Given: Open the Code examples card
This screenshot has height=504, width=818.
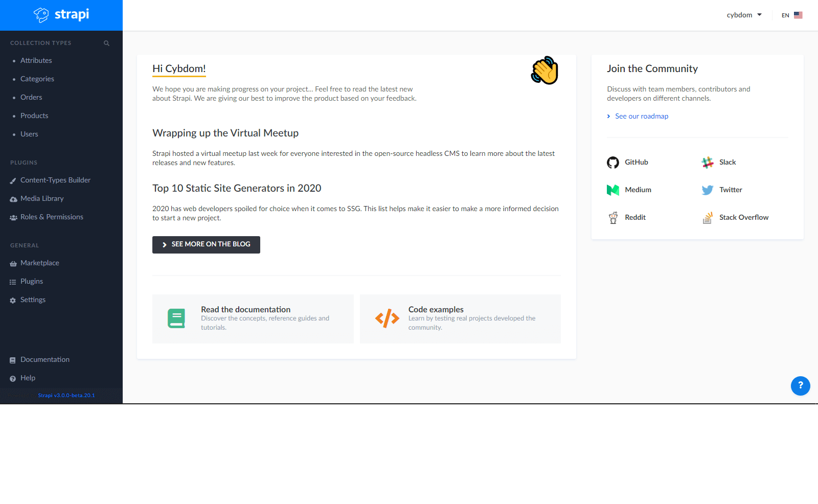Looking at the screenshot, I should coord(460,319).
